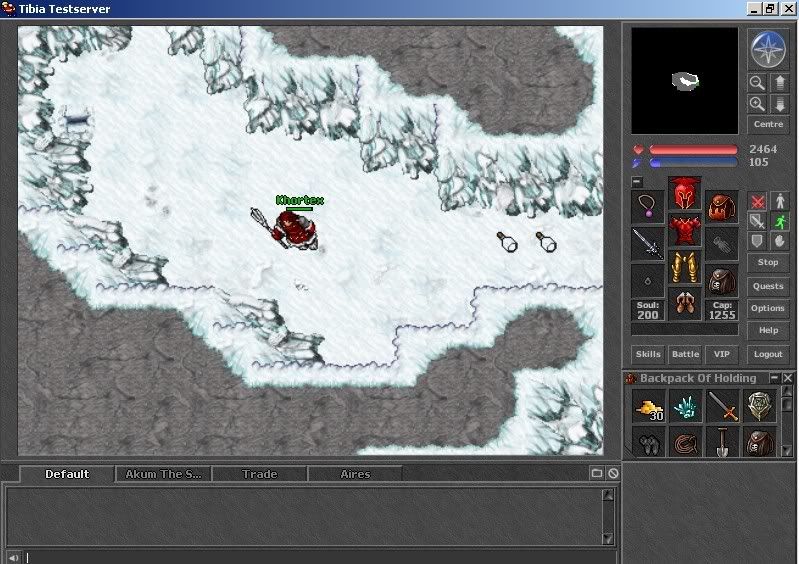The height and width of the screenshot is (564, 799).
Task: Enable defensive fight mode
Action: tap(757, 241)
